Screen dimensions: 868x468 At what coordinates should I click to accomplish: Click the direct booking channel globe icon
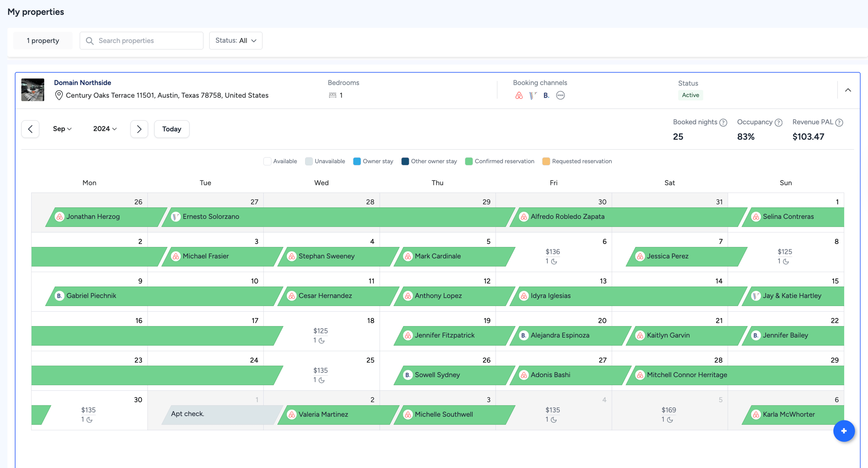pos(560,96)
